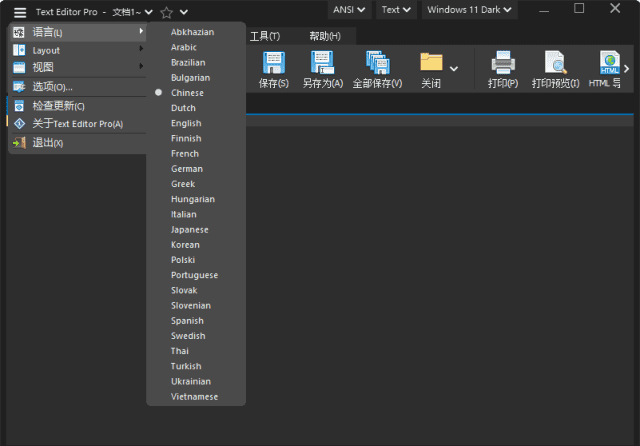
Task: Choose Slovenian language
Action: 196,305
